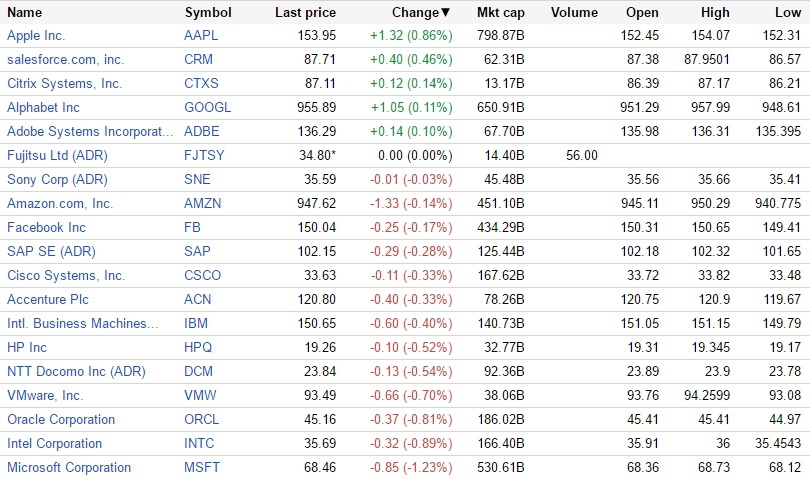Click the GOOGL ticker symbol
This screenshot has height=479, width=810.
coord(205,108)
